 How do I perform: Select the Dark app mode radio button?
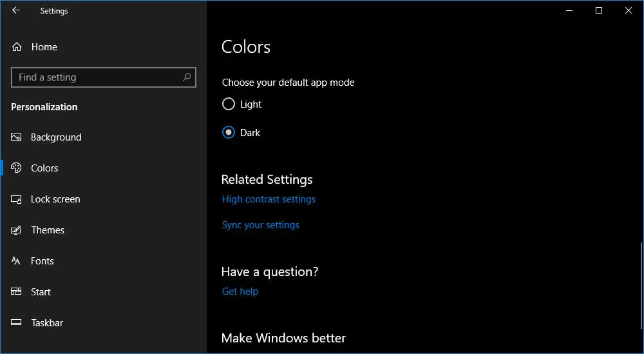coord(228,132)
